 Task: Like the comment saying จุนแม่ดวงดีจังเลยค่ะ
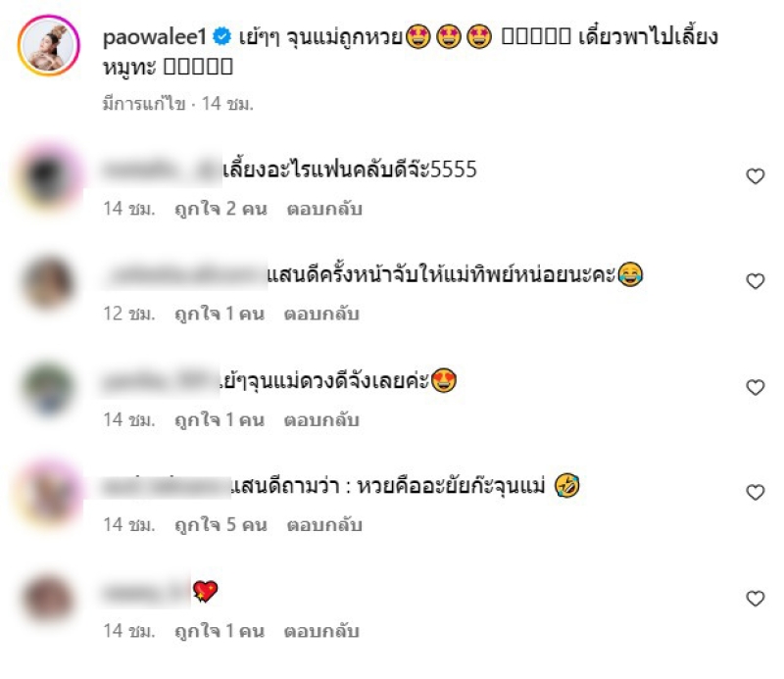755,387
